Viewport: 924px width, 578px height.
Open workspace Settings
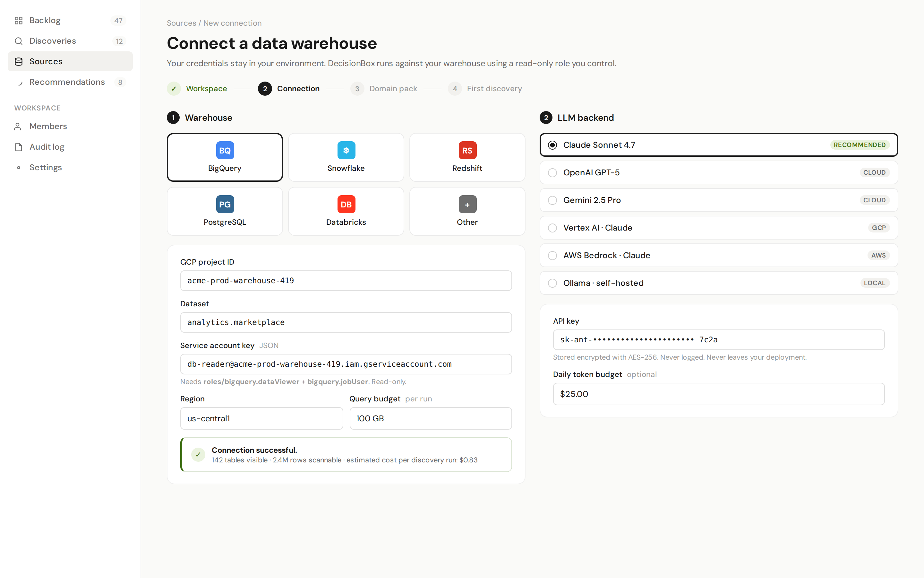click(x=70, y=168)
